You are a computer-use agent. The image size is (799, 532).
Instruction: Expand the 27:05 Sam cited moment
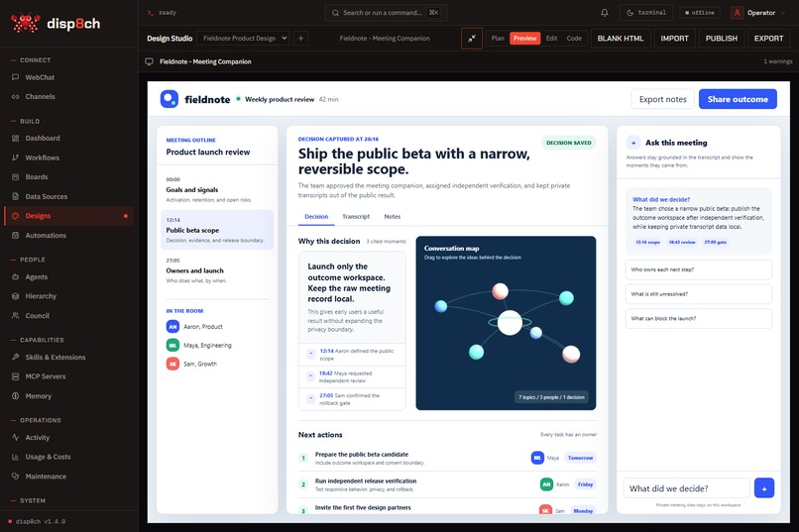coord(352,399)
